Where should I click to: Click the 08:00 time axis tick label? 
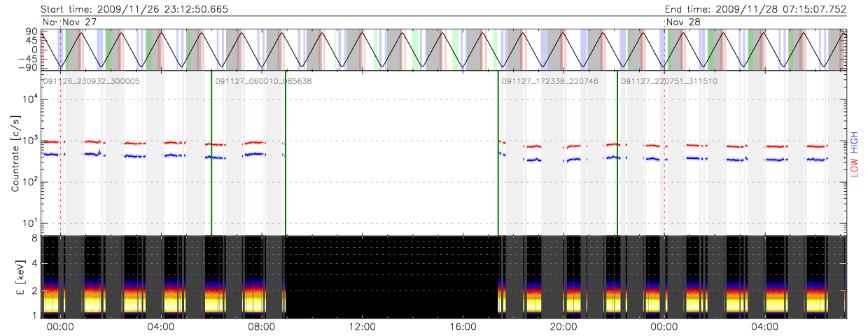pyautogui.click(x=262, y=326)
